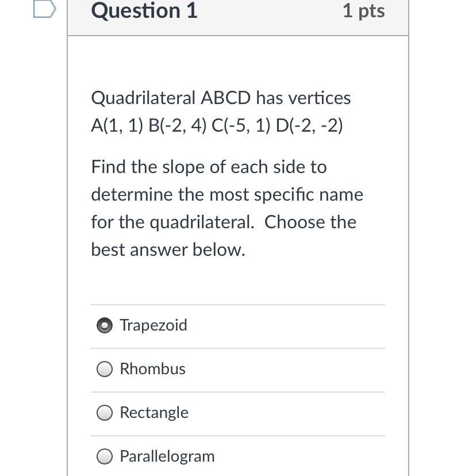Click the vertex coordinate B(-2, 4)

(x=176, y=126)
